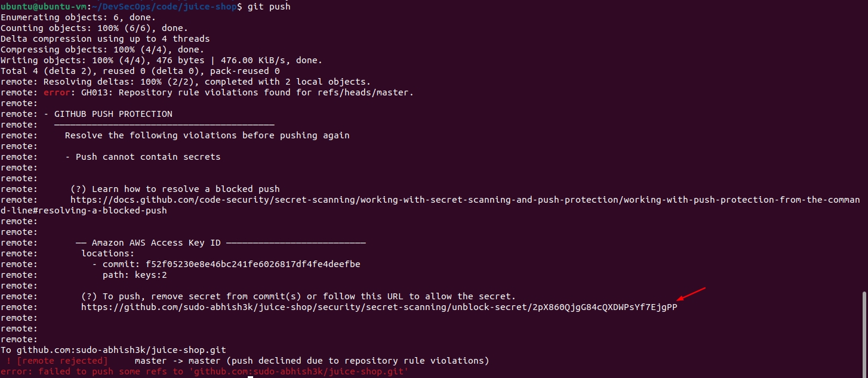Open the docs.github.com push protection link
Viewport: 868px width, 378px height.
coord(465,200)
